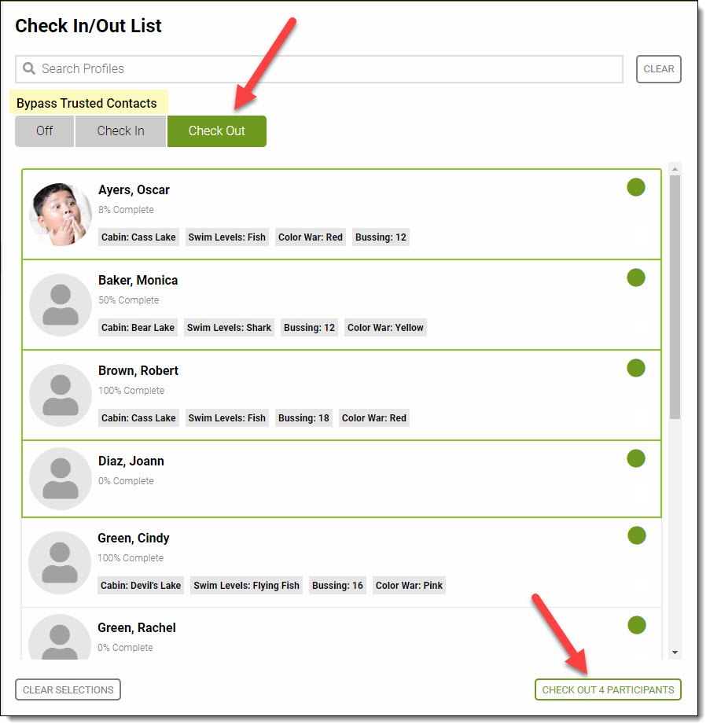Click the green dot next to Green, Rachel
This screenshot has width=710, height=728.
point(636,625)
